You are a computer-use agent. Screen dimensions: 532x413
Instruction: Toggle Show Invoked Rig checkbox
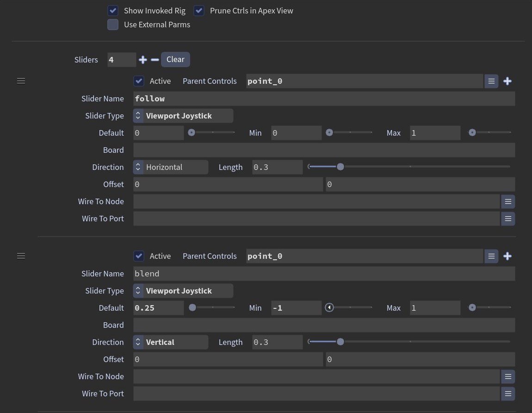(x=113, y=11)
